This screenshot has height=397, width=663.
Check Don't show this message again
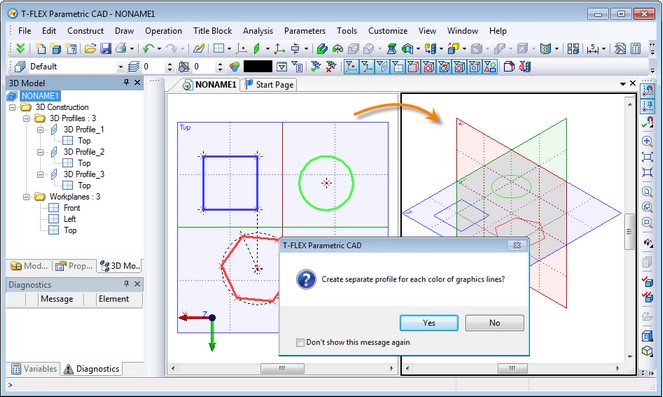[x=300, y=342]
